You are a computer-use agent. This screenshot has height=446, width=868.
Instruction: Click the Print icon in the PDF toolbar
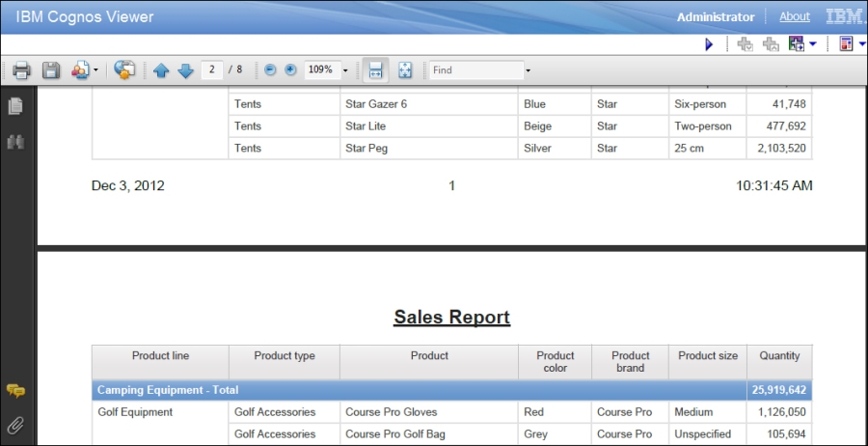21,70
